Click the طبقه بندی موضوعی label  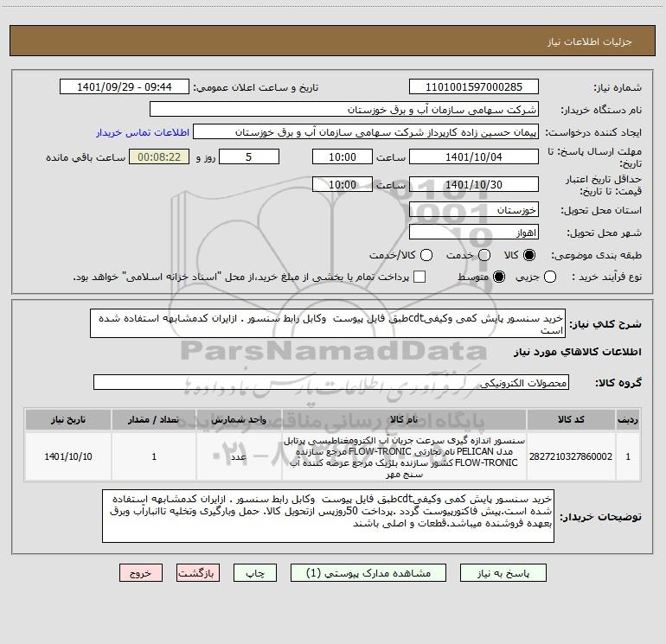[x=596, y=256]
